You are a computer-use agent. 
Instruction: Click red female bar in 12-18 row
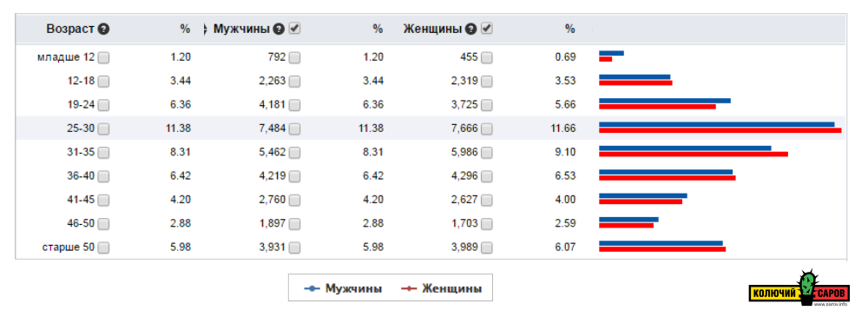click(x=635, y=83)
